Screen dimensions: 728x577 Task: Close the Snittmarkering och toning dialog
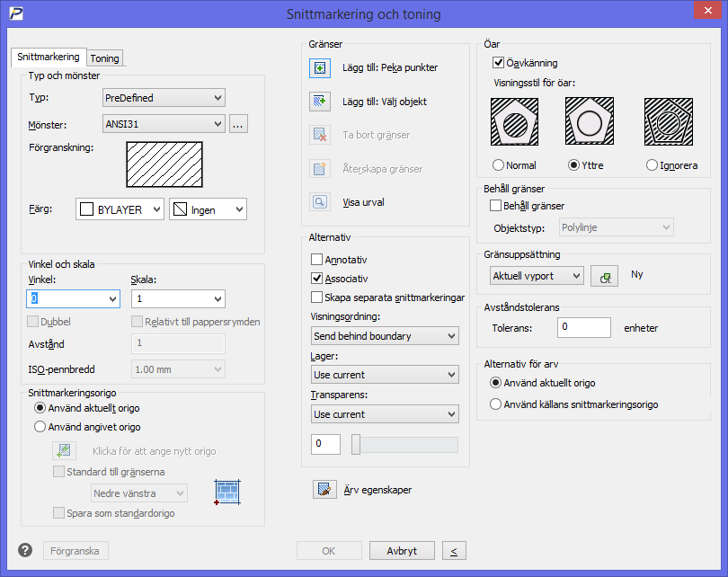(707, 10)
